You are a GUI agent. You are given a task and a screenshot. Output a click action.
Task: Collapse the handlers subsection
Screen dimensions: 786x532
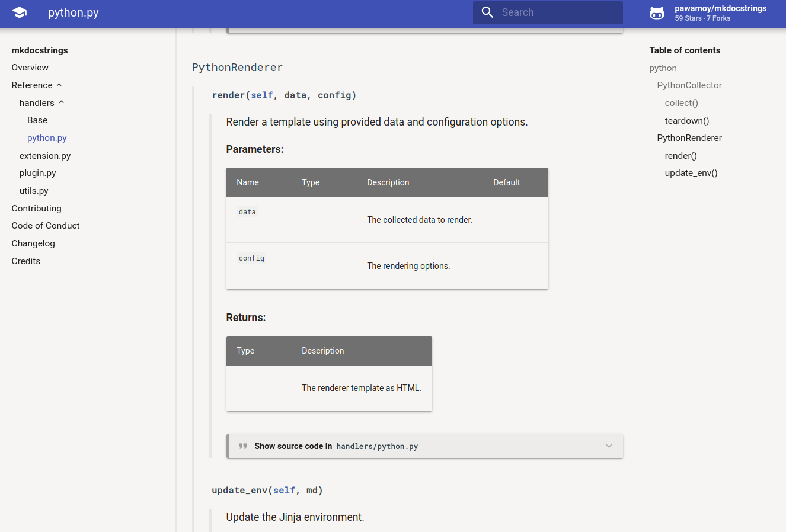(x=61, y=102)
